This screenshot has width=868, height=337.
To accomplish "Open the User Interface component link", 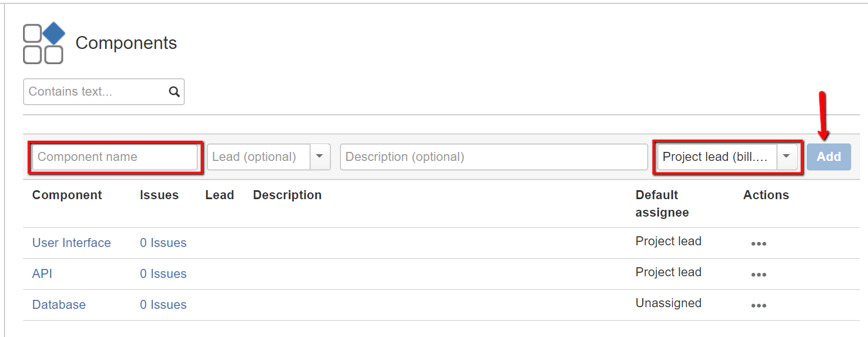I will point(71,243).
